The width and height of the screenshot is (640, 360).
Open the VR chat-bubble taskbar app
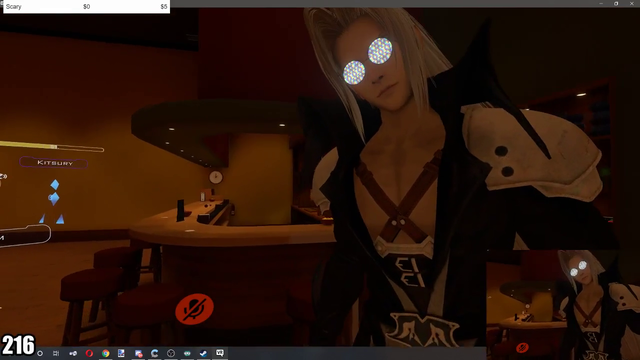[220, 353]
